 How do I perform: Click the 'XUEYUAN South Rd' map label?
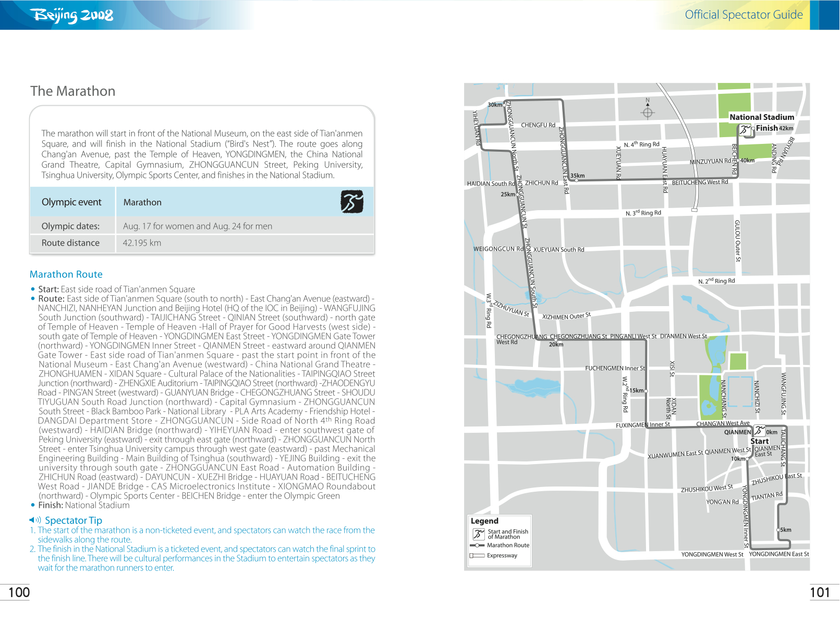pyautogui.click(x=558, y=250)
